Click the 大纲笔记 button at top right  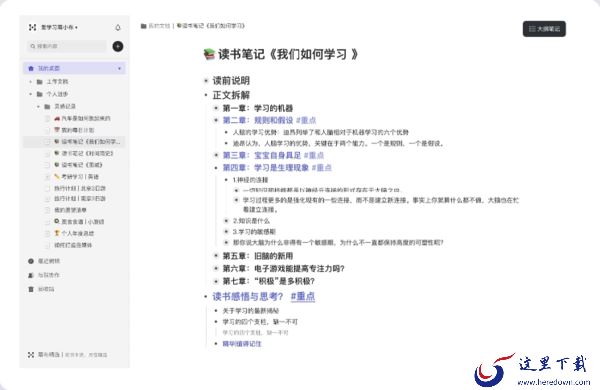[x=544, y=29]
